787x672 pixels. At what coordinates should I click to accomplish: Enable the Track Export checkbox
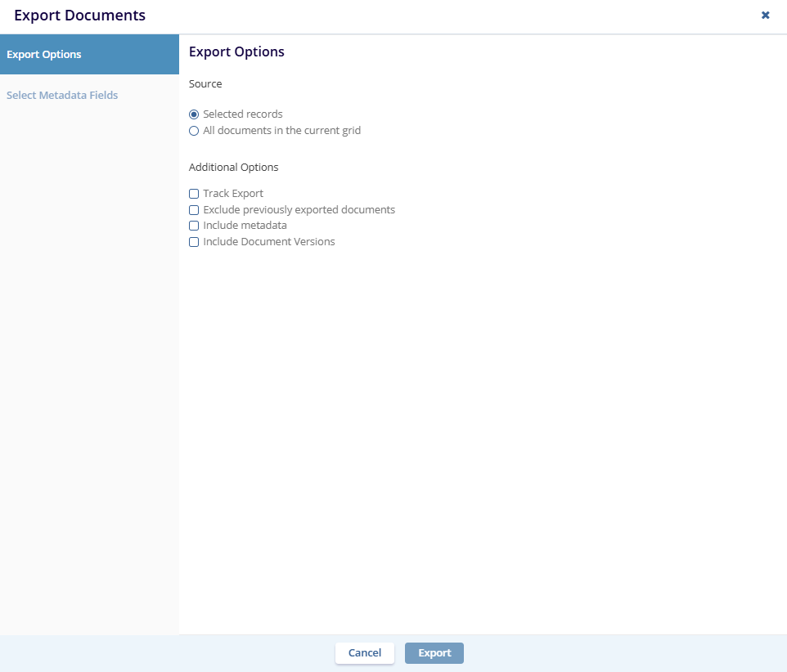coord(194,194)
